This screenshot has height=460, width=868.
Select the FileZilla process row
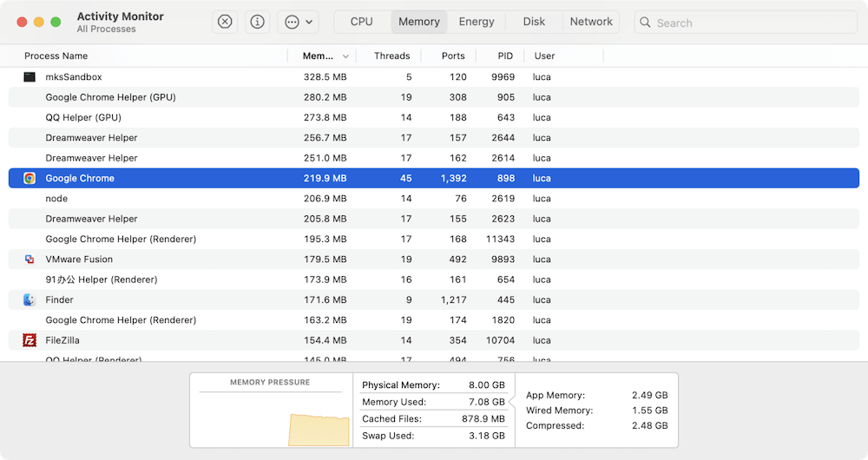(434, 340)
